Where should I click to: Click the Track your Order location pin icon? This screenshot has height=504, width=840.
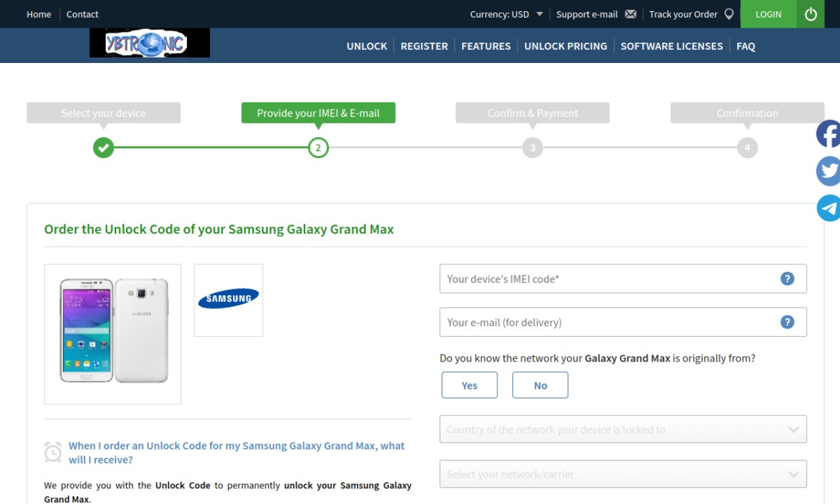click(x=729, y=14)
